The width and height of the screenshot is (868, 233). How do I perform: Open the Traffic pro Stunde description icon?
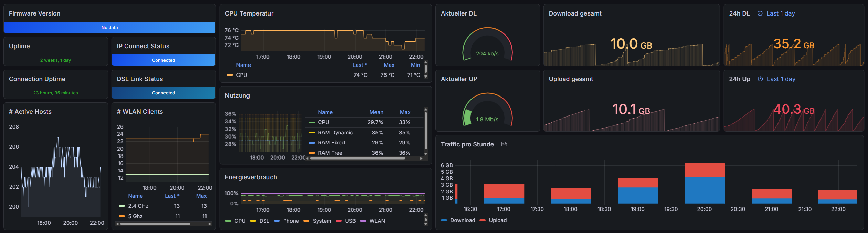[504, 144]
